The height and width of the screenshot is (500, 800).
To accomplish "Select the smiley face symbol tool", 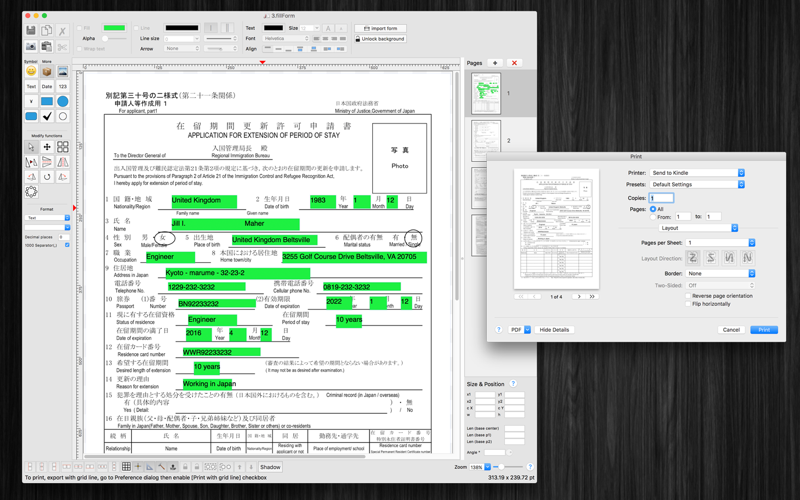I will (31, 71).
